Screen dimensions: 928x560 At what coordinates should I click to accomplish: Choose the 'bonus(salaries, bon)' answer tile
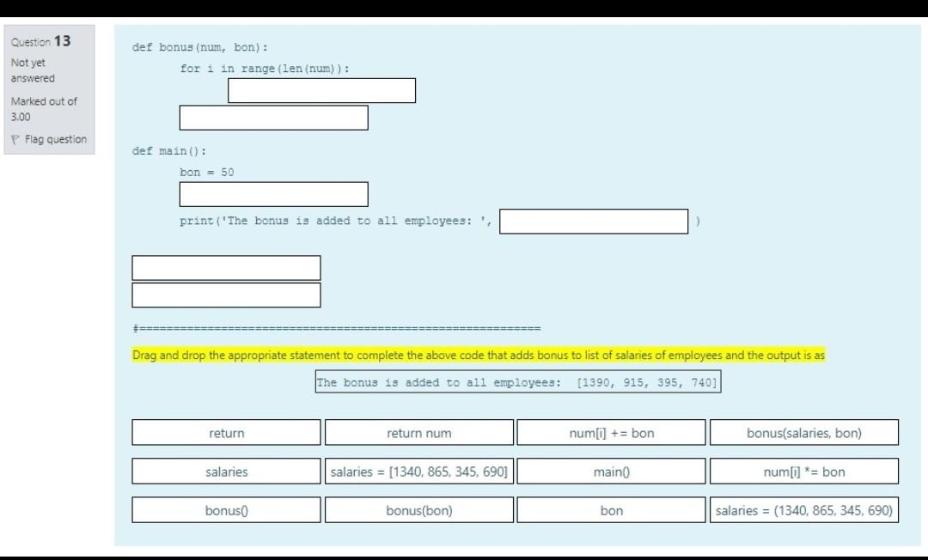point(804,432)
